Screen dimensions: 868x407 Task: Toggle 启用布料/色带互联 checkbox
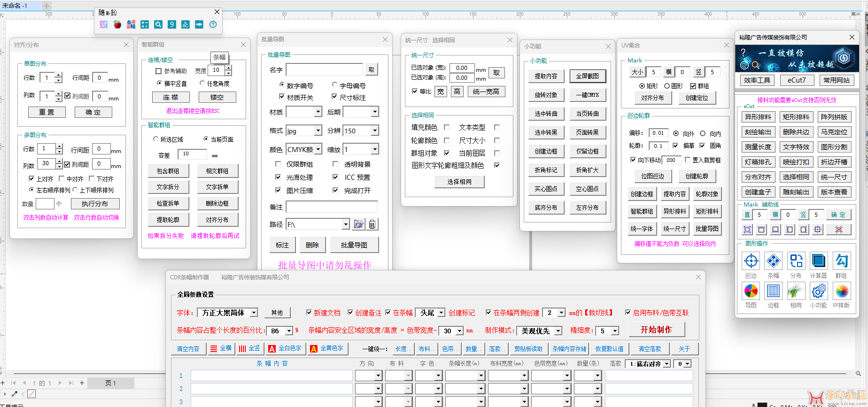coord(628,312)
